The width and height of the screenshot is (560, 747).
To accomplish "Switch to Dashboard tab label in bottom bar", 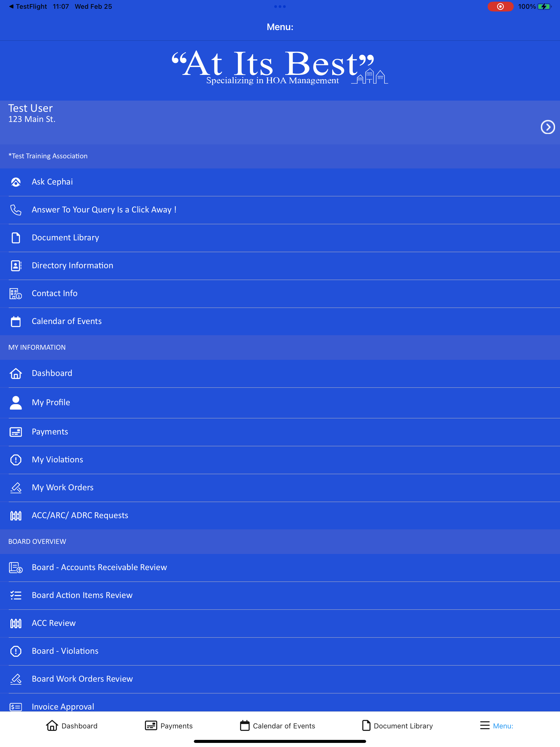I will pyautogui.click(x=79, y=726).
